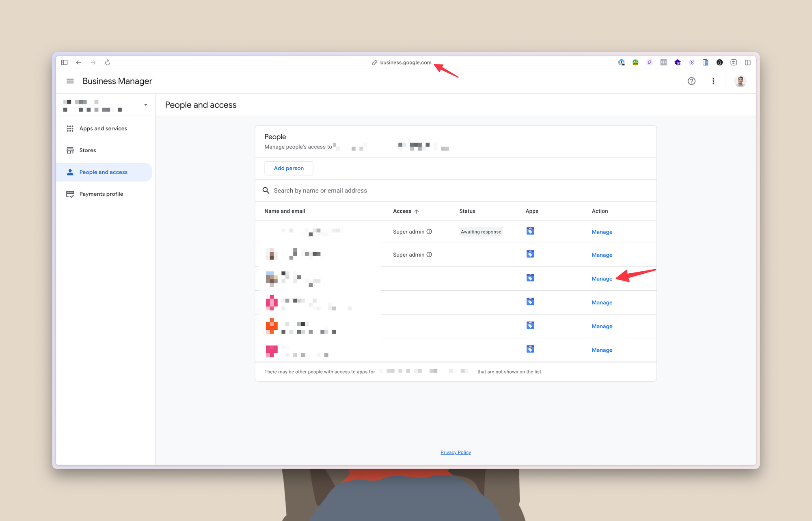
Task: Click the split view icon in browser toolbar
Action: point(747,63)
